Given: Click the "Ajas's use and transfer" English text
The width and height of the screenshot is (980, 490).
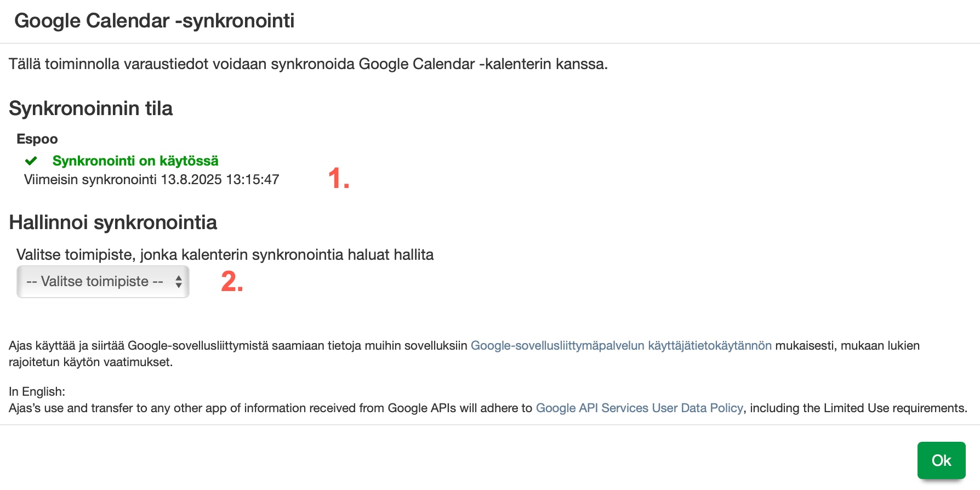Looking at the screenshot, I should coord(270,408).
